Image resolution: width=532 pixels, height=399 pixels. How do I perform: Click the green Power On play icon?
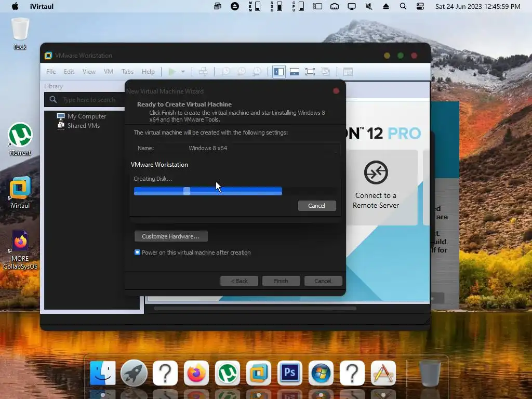pyautogui.click(x=172, y=72)
